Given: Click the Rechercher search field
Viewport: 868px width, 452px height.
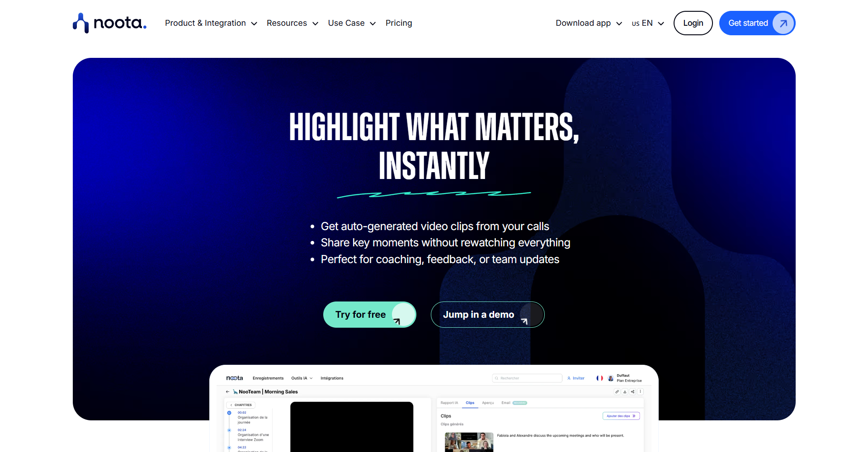Looking at the screenshot, I should pos(527,378).
